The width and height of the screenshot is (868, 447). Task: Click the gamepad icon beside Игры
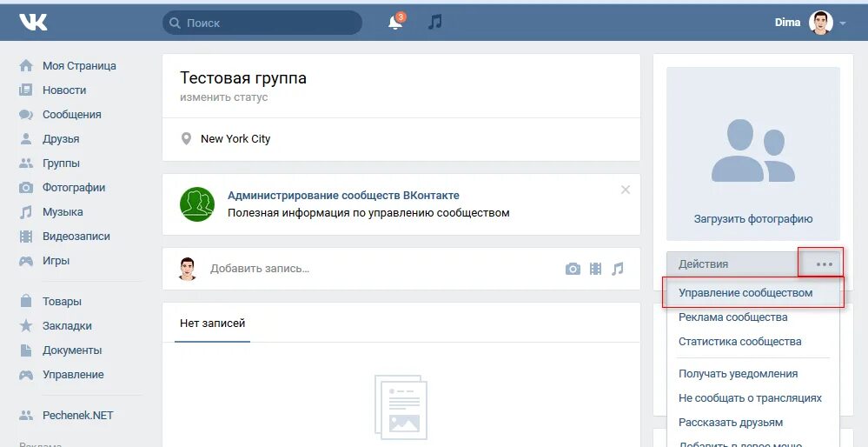[26, 261]
